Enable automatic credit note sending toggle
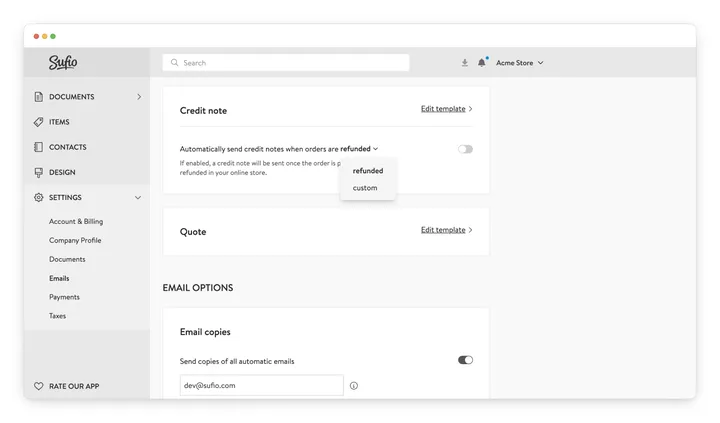This screenshot has width=720, height=423. tap(465, 149)
